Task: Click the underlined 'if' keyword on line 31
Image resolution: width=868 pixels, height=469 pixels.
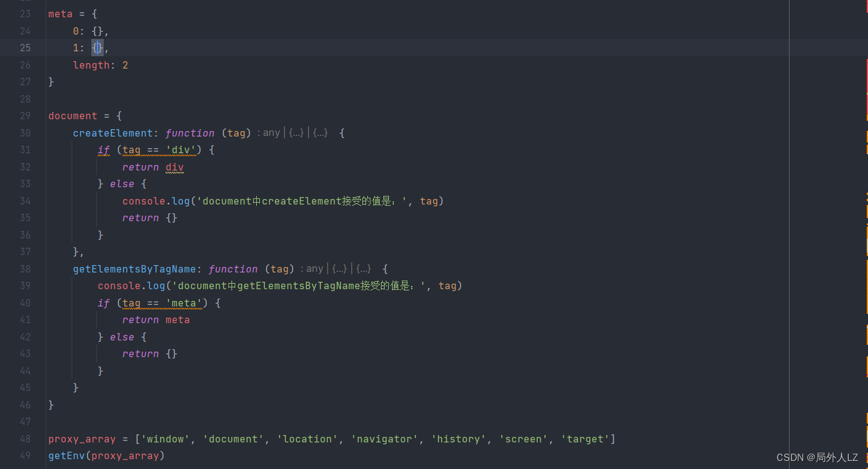Action: pos(104,150)
